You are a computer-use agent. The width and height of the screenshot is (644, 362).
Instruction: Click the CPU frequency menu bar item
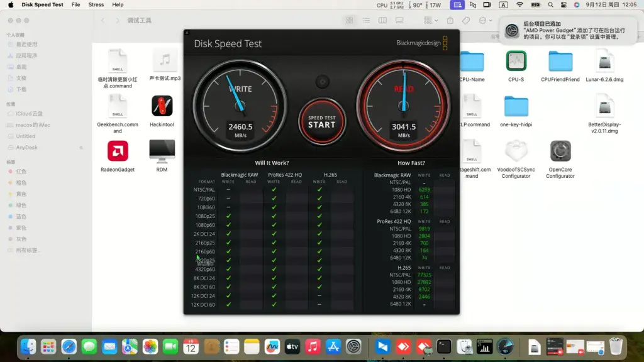pos(389,4)
